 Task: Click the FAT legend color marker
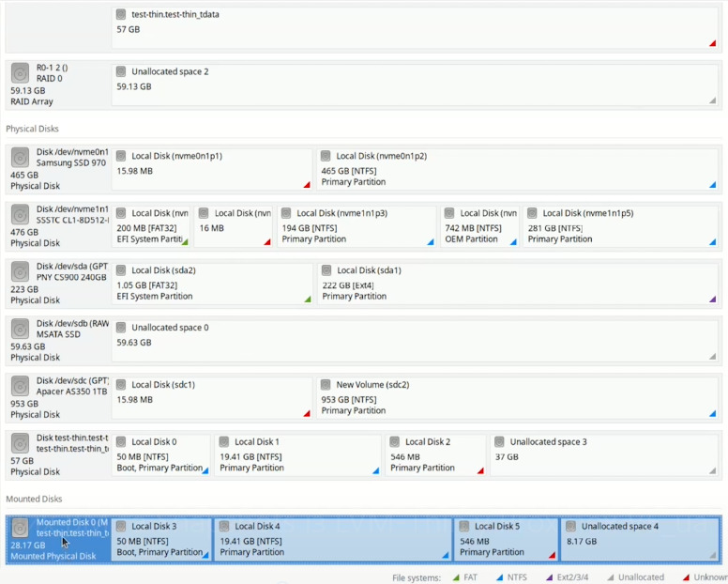pyautogui.click(x=456, y=577)
